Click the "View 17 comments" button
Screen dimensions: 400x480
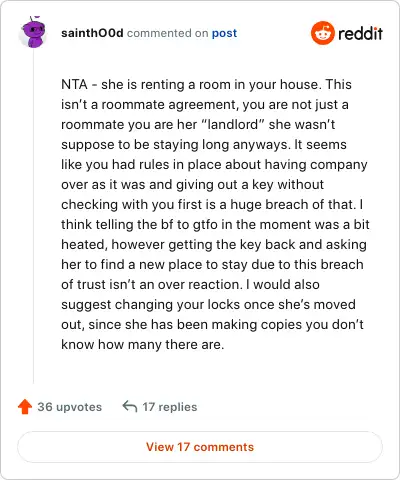tap(200, 447)
